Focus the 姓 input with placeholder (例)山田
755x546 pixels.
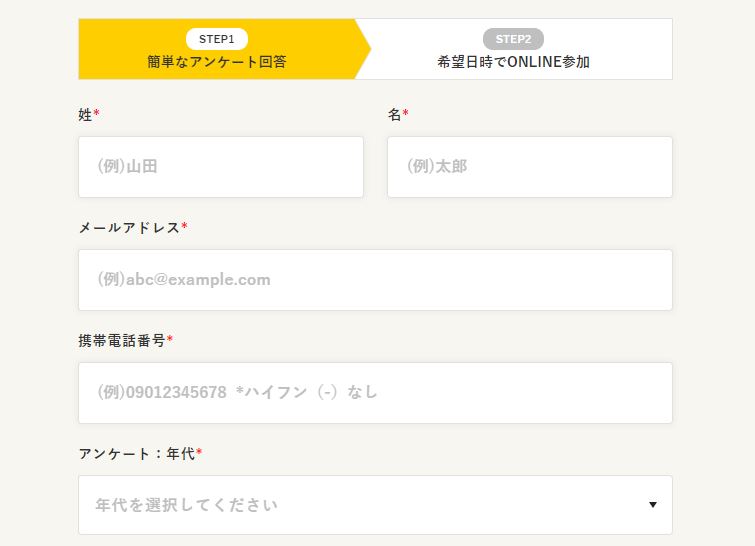pos(221,167)
